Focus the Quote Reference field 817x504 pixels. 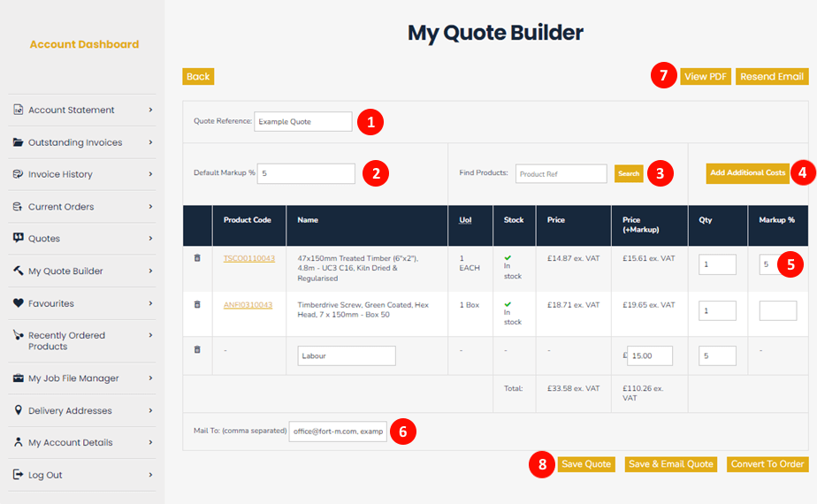(x=303, y=121)
